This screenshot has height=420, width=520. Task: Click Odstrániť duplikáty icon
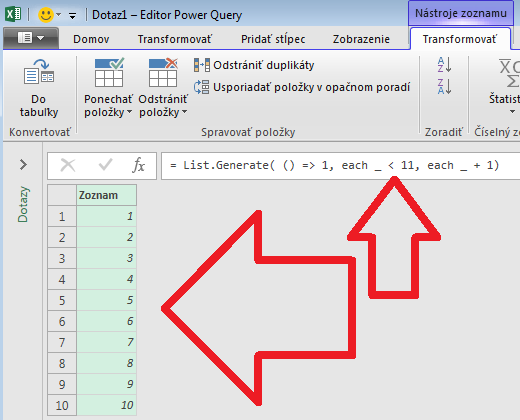click(202, 65)
